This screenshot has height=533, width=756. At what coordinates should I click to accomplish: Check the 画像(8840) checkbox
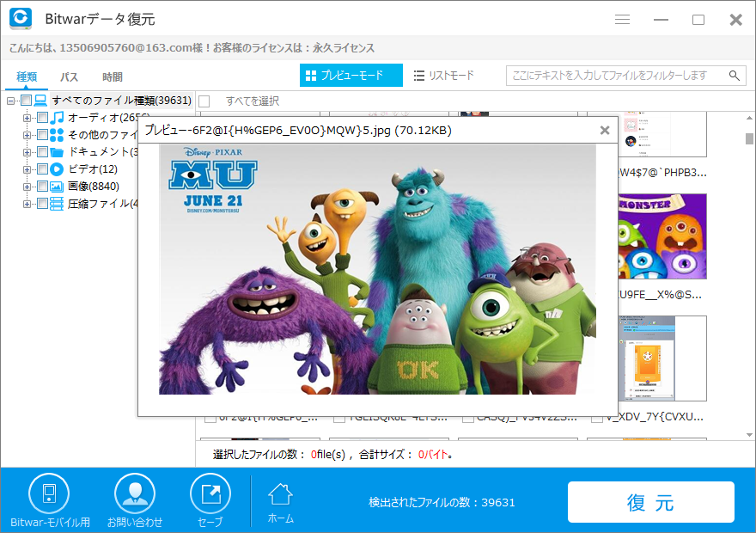42,187
